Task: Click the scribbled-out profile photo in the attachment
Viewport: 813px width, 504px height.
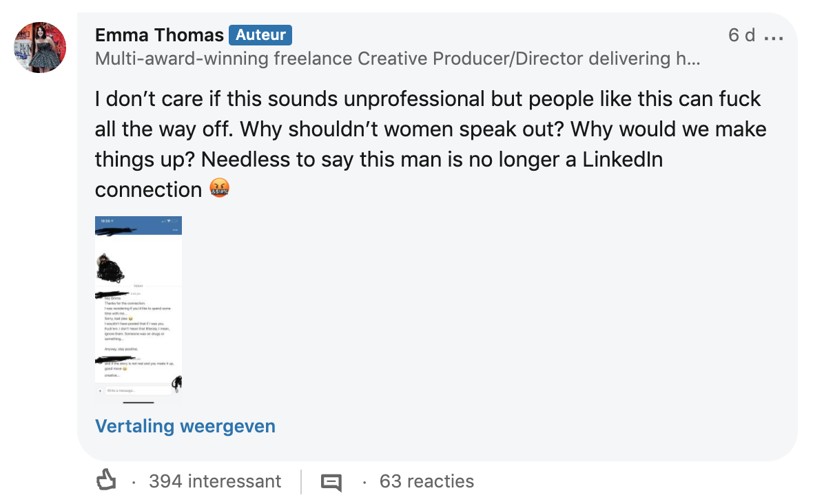Action: pos(110,268)
